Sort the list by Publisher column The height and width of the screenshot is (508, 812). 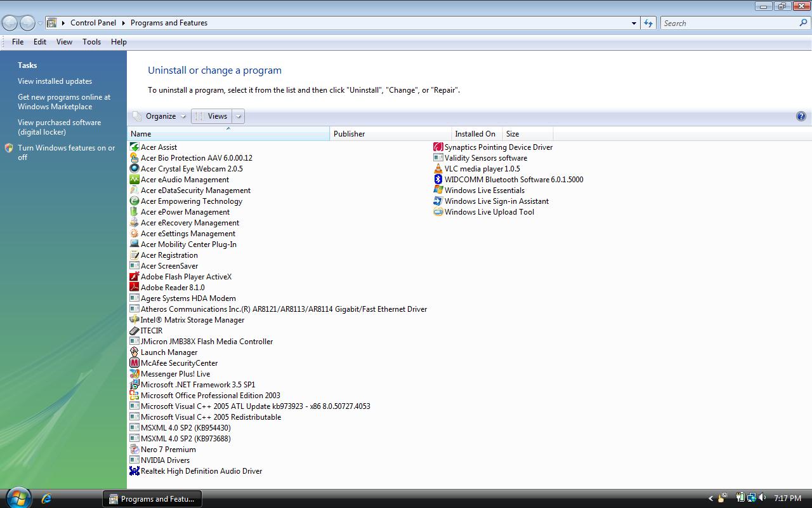pos(349,134)
